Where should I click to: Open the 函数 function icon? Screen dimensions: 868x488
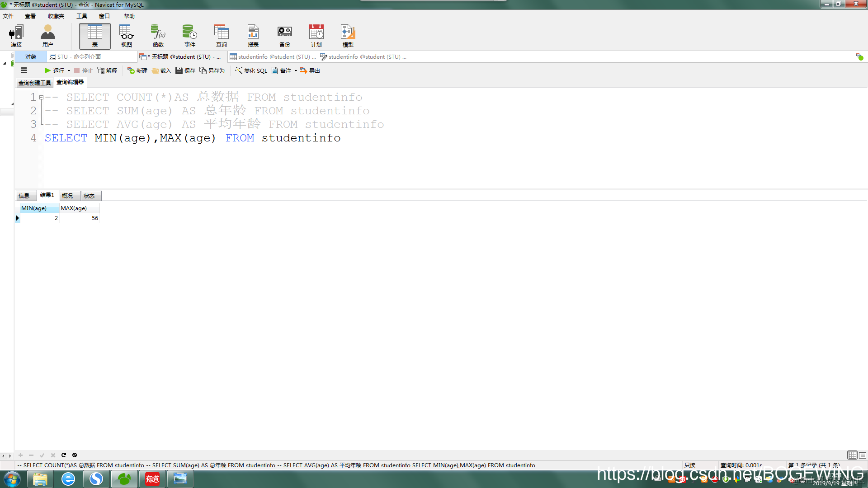158,36
